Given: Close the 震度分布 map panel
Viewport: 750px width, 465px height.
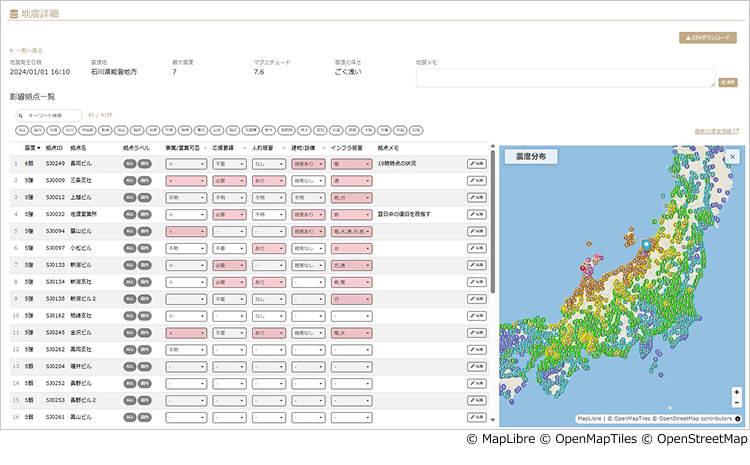Looking at the screenshot, I should pos(731,157).
